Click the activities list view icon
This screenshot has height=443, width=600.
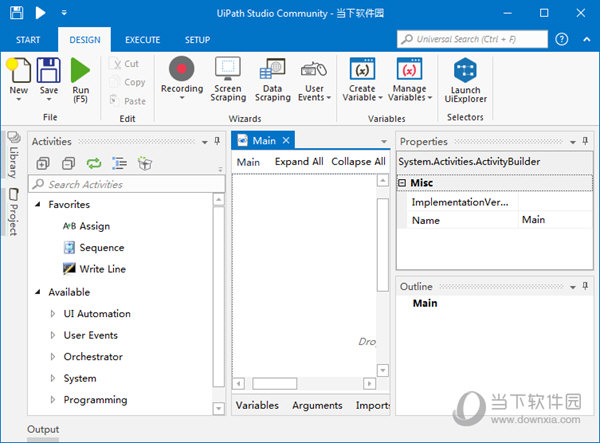click(x=119, y=164)
